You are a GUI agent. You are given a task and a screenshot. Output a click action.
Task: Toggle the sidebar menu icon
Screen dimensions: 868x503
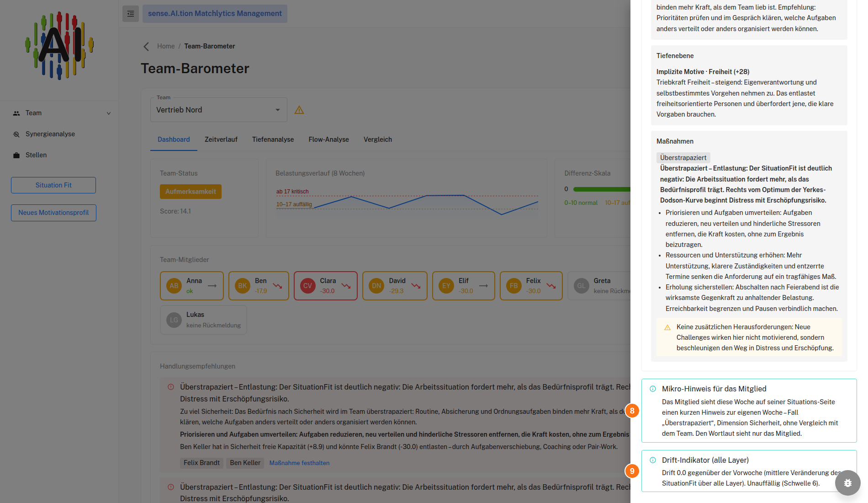click(x=131, y=14)
